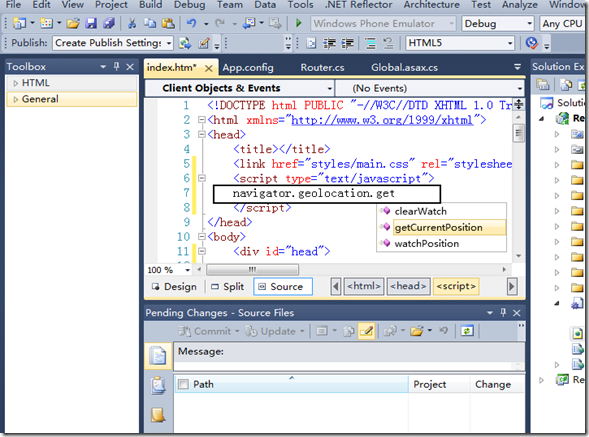Viewport: 589px width, 437px height.
Task: Switch to the App.config tab
Action: pos(248,68)
